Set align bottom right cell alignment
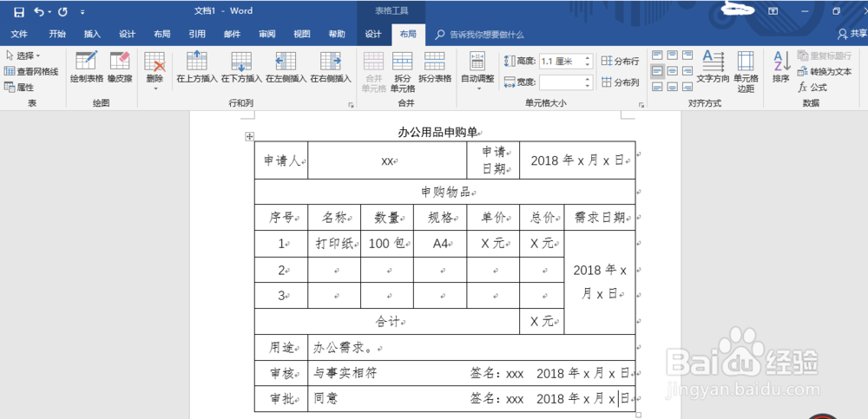Viewport: 868px width, 419px height. [x=687, y=87]
